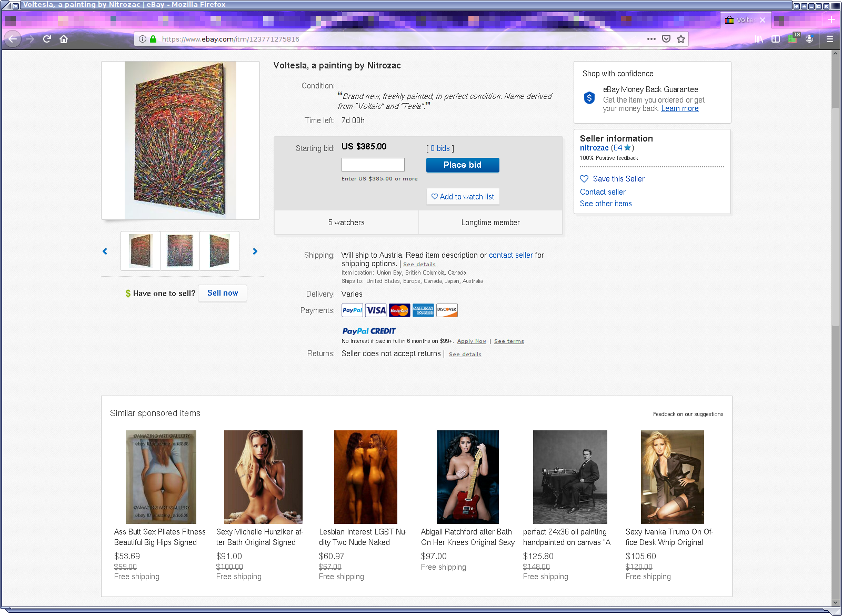Screen dimensions: 842x616
Task: Click the PayPal payment logo
Action: (x=352, y=310)
